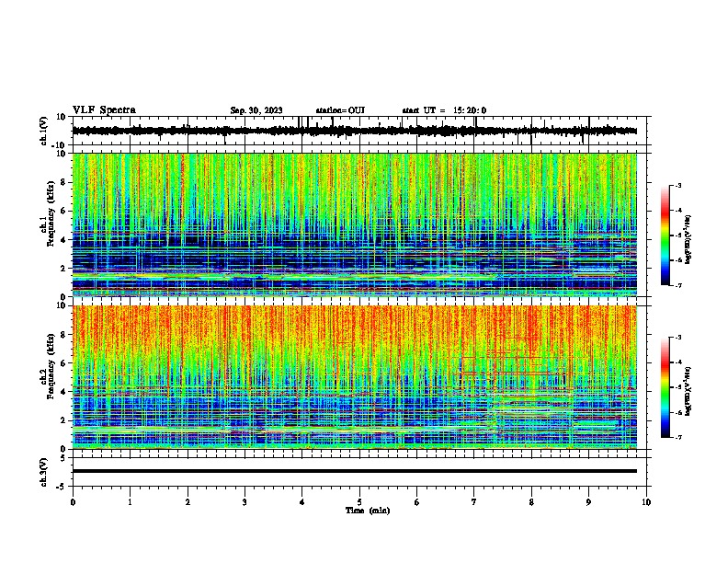Click the time axis tick '7'
The height and width of the screenshot is (563, 728).
click(x=474, y=502)
